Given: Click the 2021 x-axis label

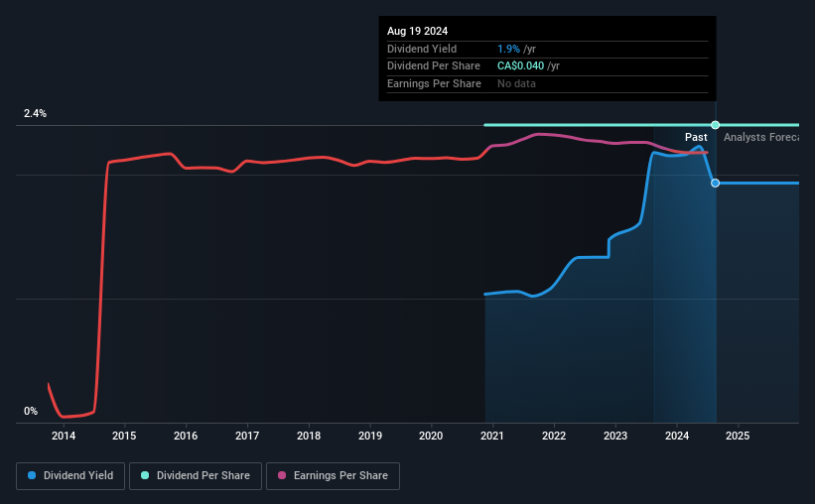Looking at the screenshot, I should (492, 436).
